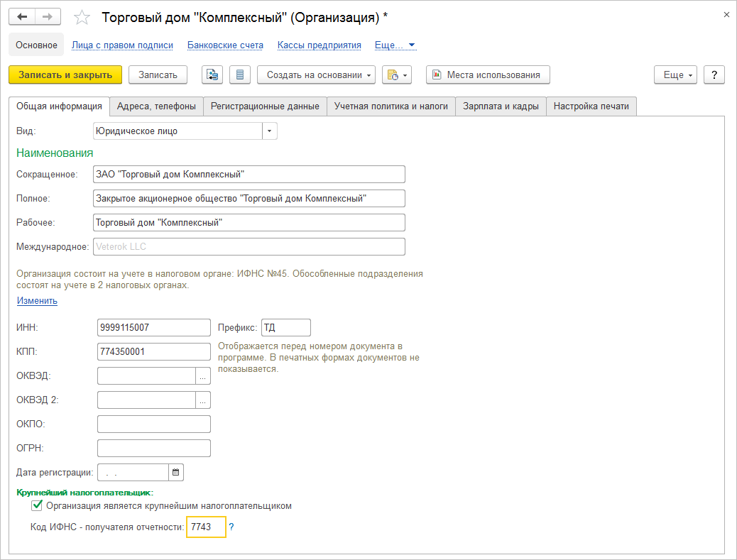Click the ОКВЭД selection ellipsis button
Image resolution: width=737 pixels, height=560 pixels.
point(203,376)
